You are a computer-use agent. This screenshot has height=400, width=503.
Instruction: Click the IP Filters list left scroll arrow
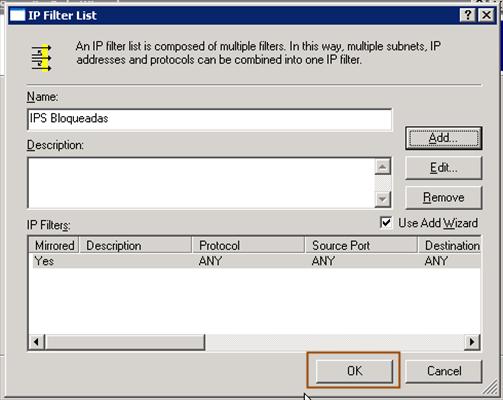(36, 342)
